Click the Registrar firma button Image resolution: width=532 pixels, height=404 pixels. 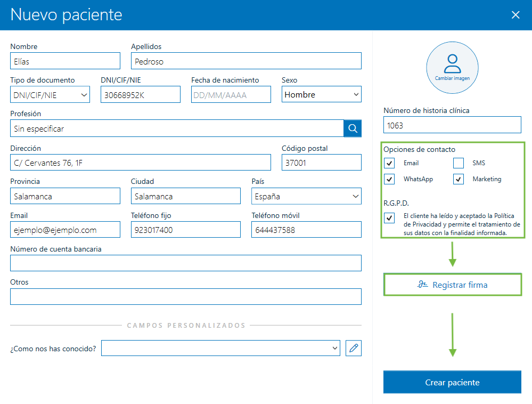(x=452, y=285)
